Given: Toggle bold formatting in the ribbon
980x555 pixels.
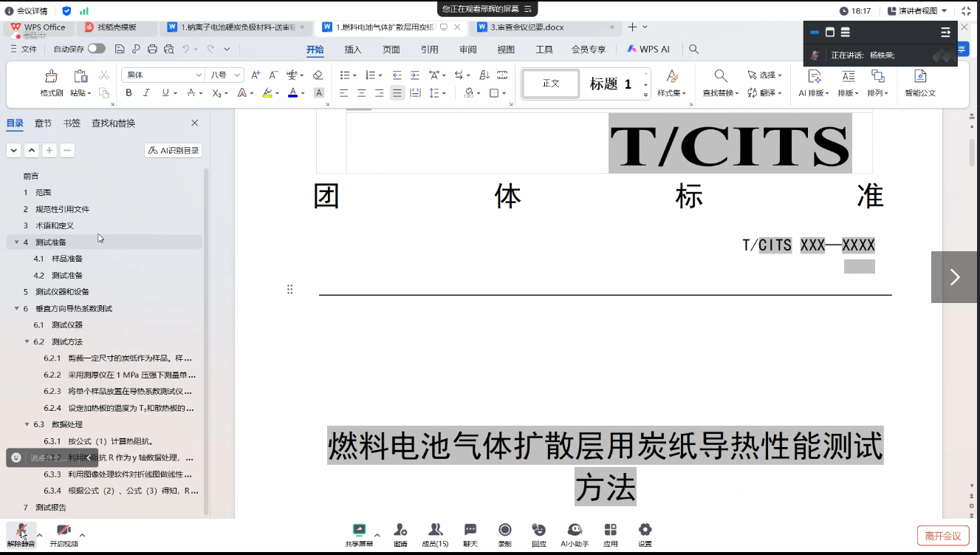Looking at the screenshot, I should tap(129, 93).
